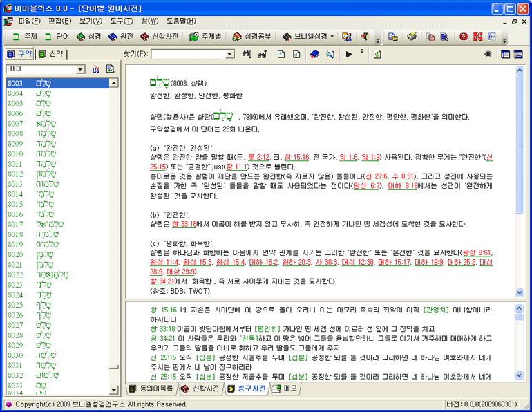Switch to the 성구사전 bottom tab
This screenshot has height=412, width=532.
click(x=247, y=388)
